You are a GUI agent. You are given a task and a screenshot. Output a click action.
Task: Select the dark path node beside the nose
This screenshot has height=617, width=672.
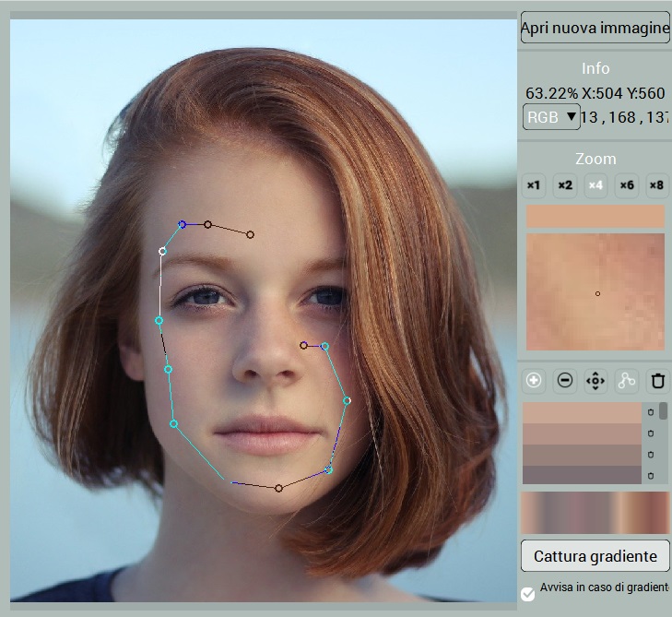(303, 345)
